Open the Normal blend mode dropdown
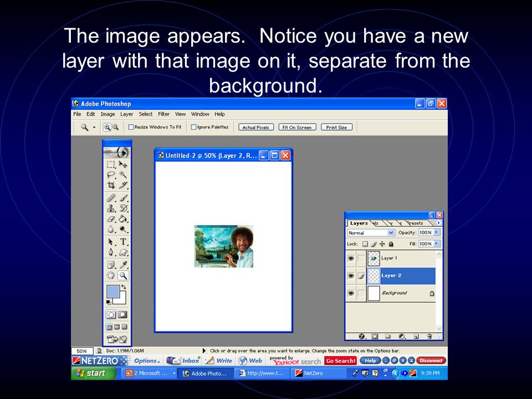This screenshot has height=399, width=532. pyautogui.click(x=391, y=233)
